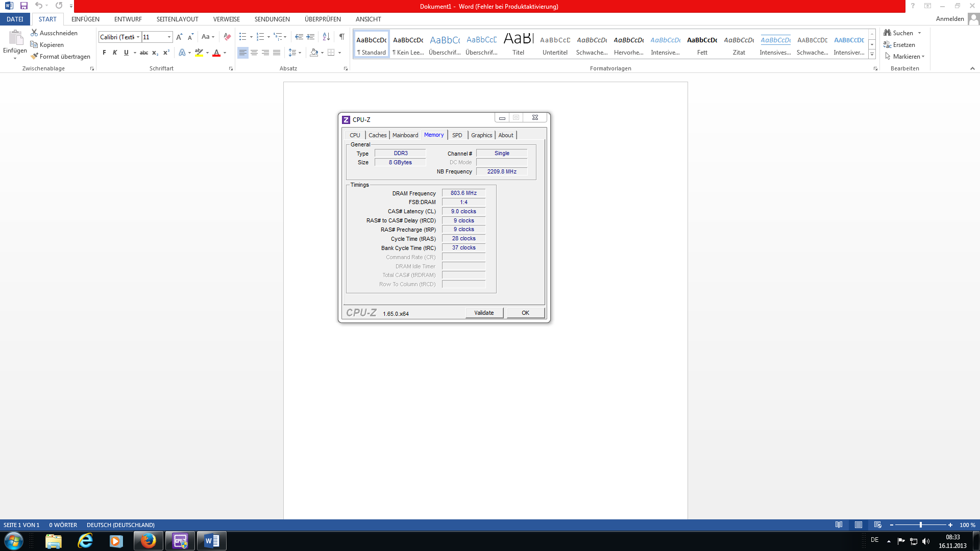Click the clear formatting eraser icon

pos(227,37)
